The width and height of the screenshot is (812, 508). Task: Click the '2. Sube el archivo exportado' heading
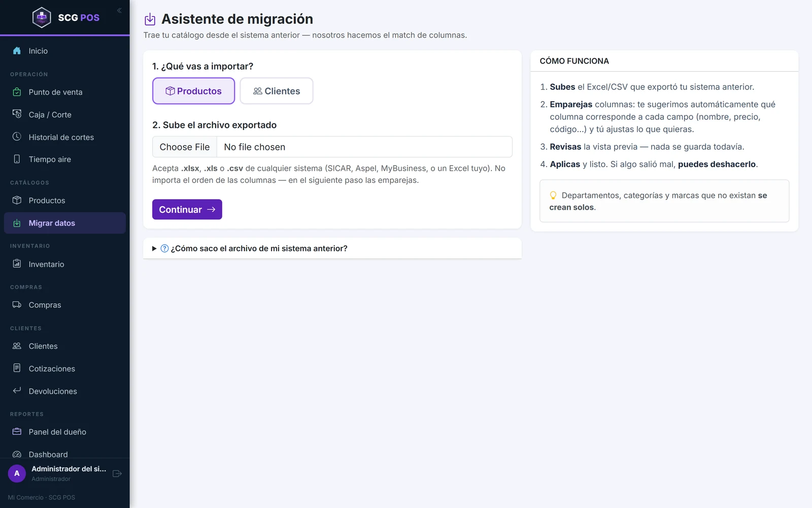coord(214,125)
